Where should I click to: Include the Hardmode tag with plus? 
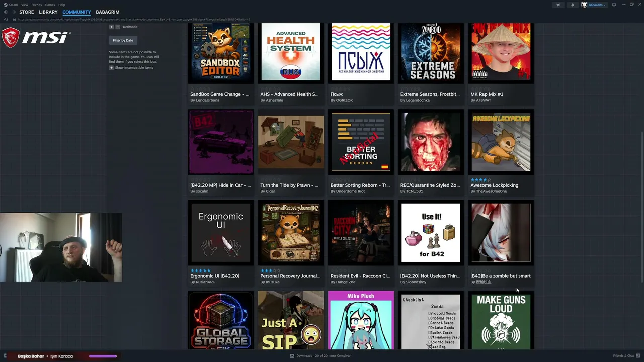pos(111,27)
